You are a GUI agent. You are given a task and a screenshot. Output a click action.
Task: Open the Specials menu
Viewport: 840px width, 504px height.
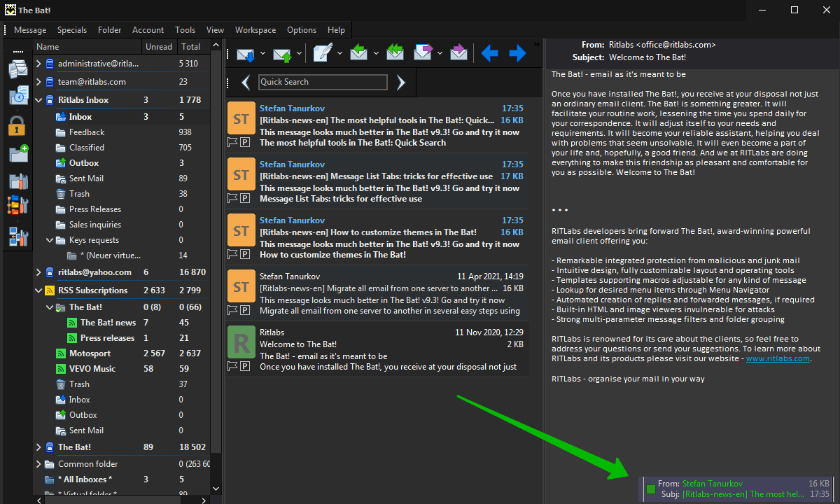click(x=72, y=30)
